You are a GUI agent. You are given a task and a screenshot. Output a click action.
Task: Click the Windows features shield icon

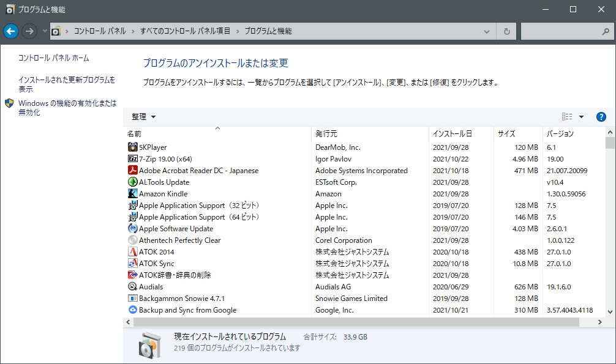pyautogui.click(x=9, y=103)
